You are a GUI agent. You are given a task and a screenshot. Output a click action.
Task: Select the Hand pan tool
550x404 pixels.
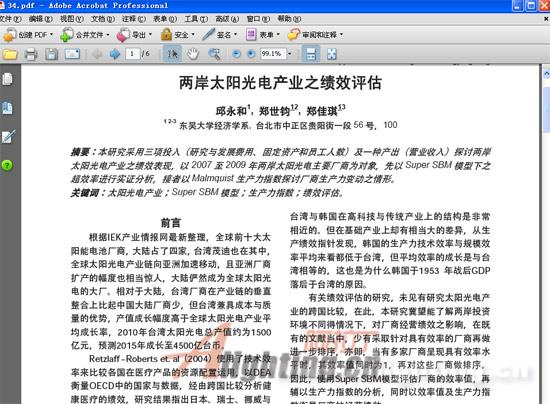tap(193, 54)
